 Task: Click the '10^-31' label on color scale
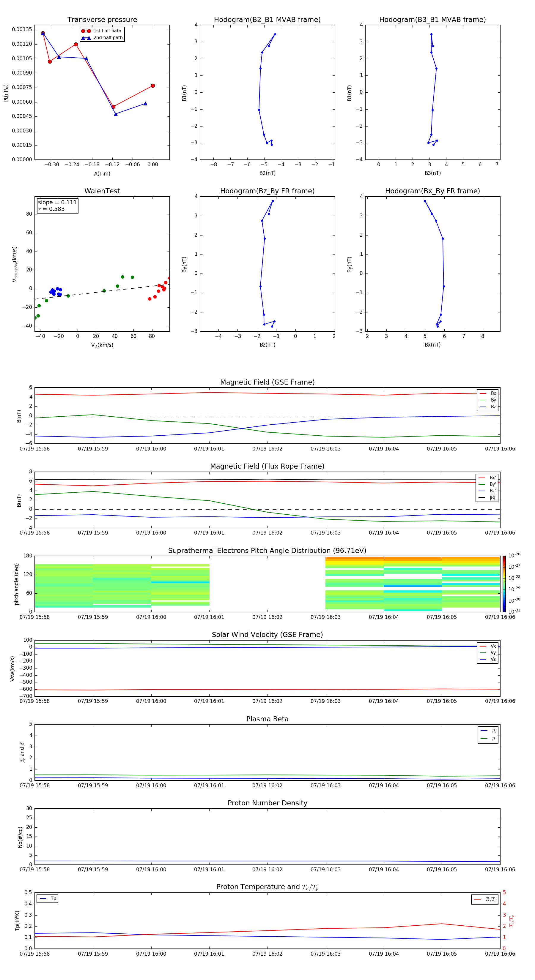[514, 611]
